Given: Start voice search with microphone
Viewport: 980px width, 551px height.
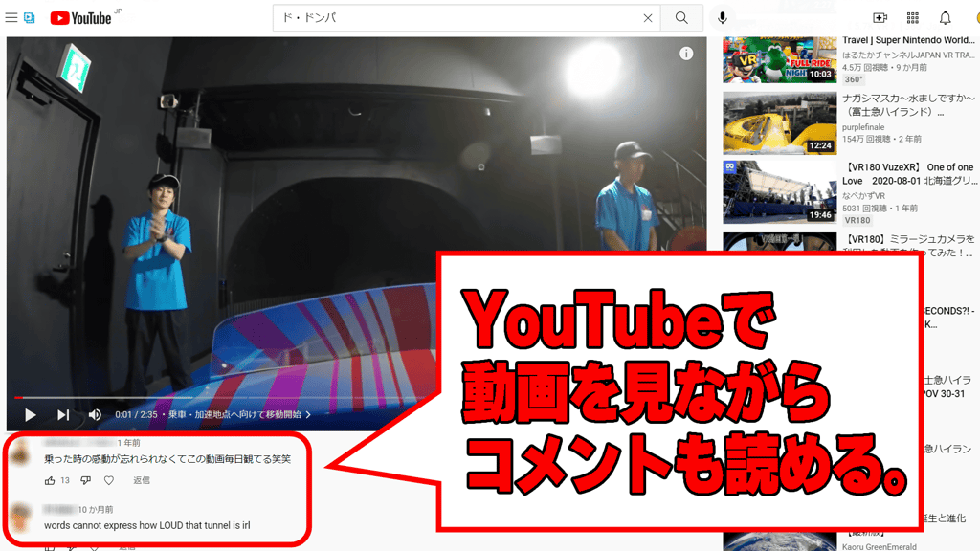Looking at the screenshot, I should click(722, 18).
